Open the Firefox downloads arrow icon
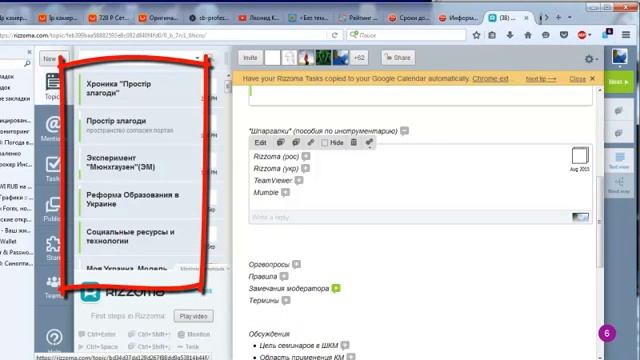 click(x=510, y=35)
